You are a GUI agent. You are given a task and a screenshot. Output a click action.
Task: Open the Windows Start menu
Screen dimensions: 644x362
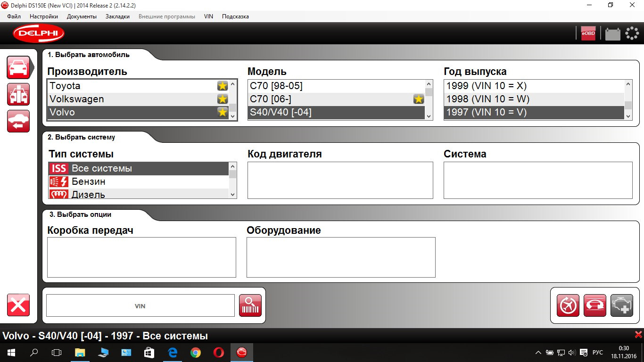tap(11, 352)
